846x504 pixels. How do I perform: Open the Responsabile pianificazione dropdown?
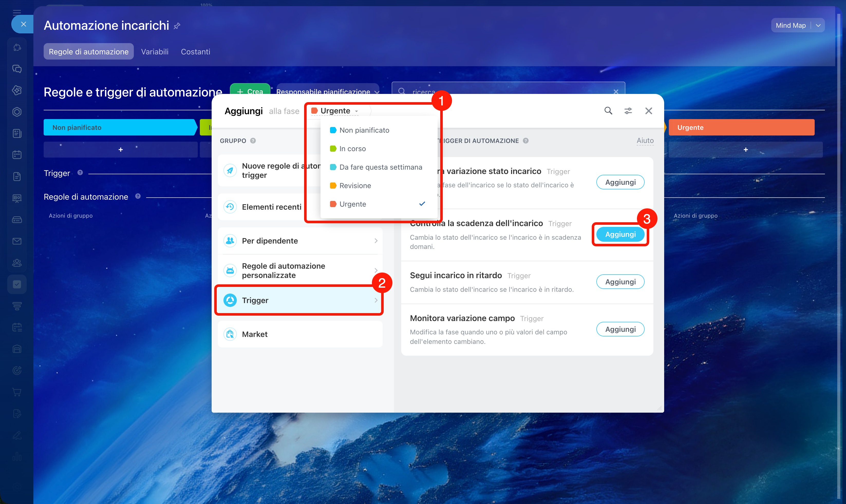coord(328,91)
